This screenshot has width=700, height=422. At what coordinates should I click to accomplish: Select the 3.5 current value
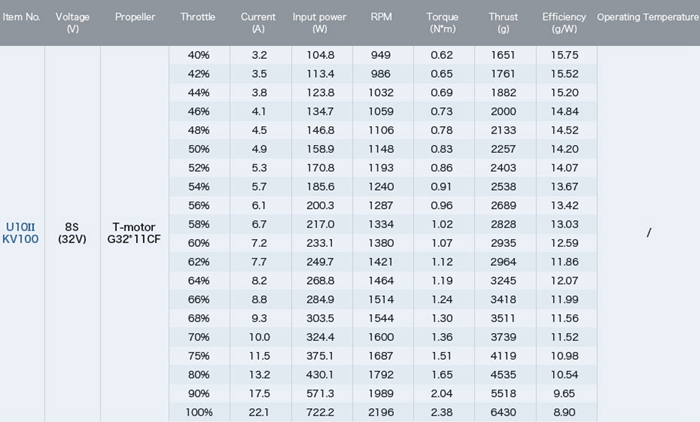[x=259, y=74]
